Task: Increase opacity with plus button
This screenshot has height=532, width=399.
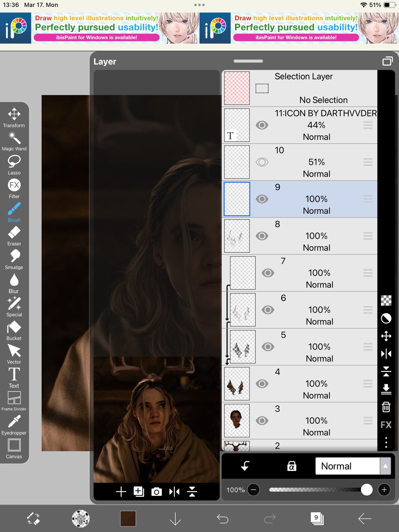Action: pyautogui.click(x=384, y=490)
